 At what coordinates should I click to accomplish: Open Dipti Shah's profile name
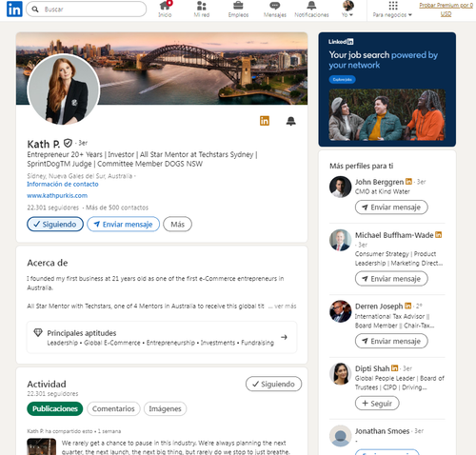pos(372,368)
